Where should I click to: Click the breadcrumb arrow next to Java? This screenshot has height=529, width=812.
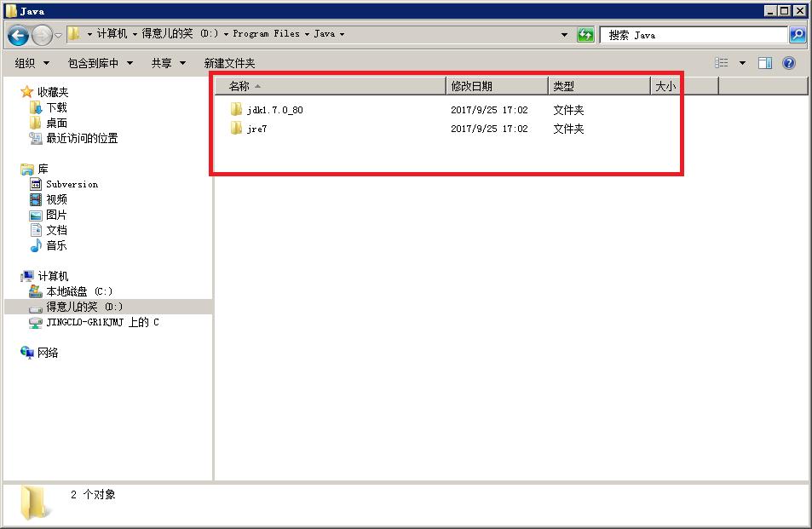pos(340,34)
